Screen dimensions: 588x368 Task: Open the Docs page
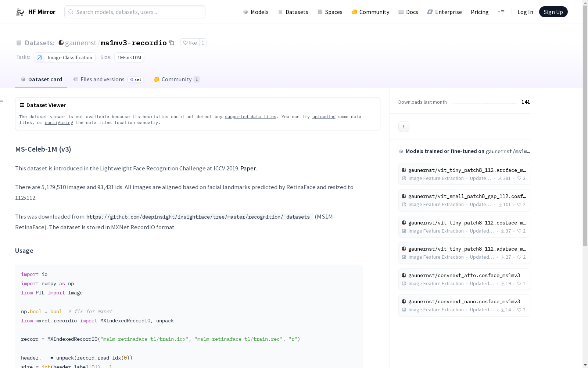408,12
